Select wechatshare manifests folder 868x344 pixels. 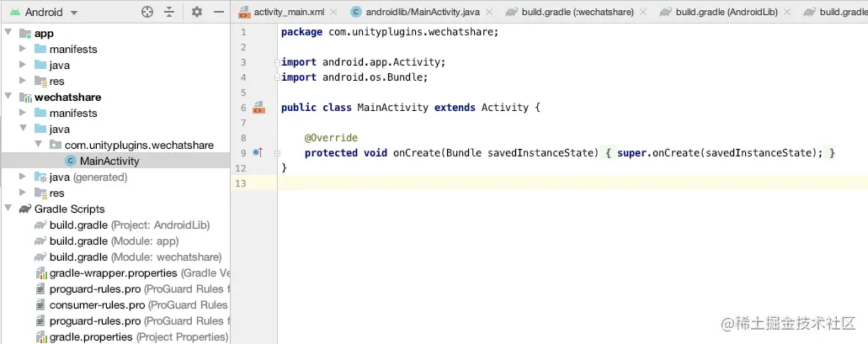click(x=73, y=113)
